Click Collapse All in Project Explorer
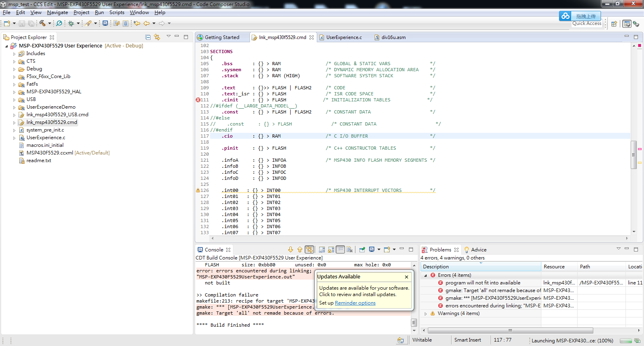Viewport: 644px width, 346px height. coord(148,37)
